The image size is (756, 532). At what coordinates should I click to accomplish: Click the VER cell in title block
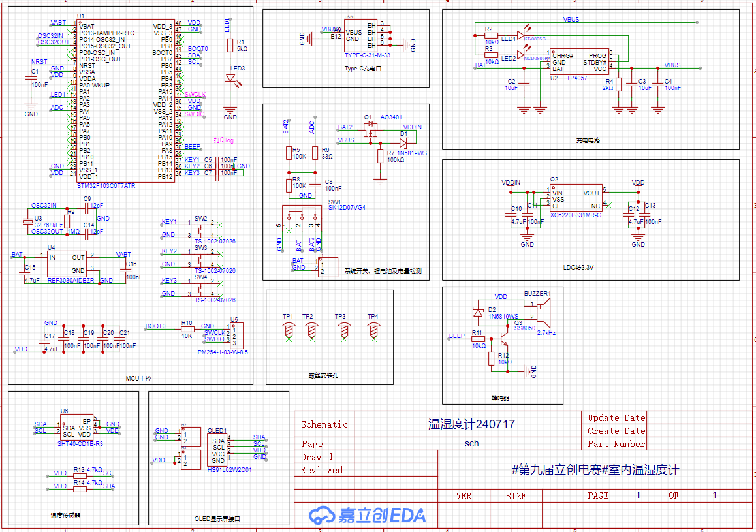click(464, 496)
